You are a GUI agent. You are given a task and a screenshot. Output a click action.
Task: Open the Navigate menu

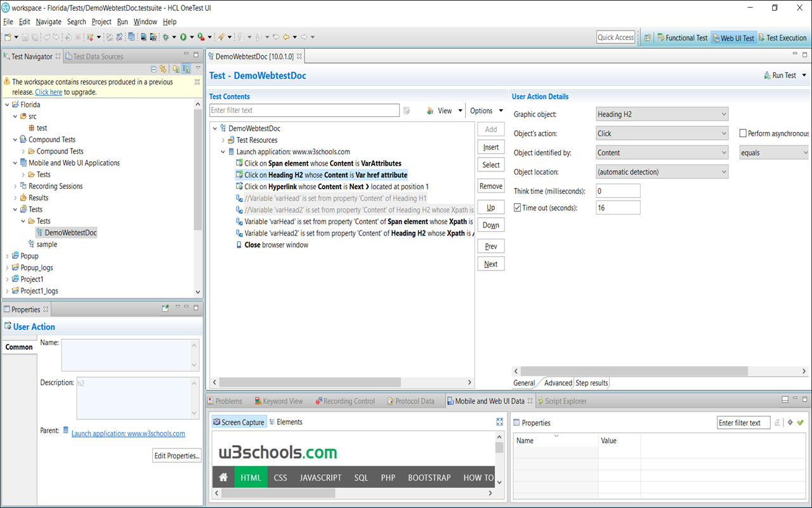(48, 22)
